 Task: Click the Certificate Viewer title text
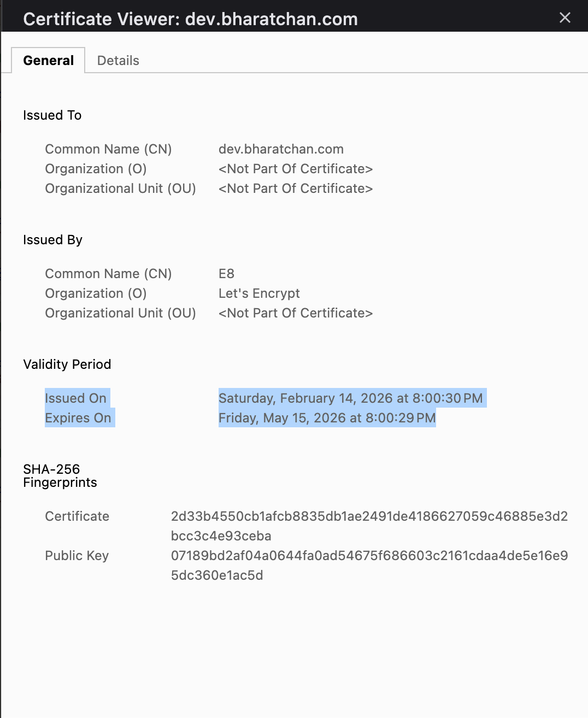[190, 19]
